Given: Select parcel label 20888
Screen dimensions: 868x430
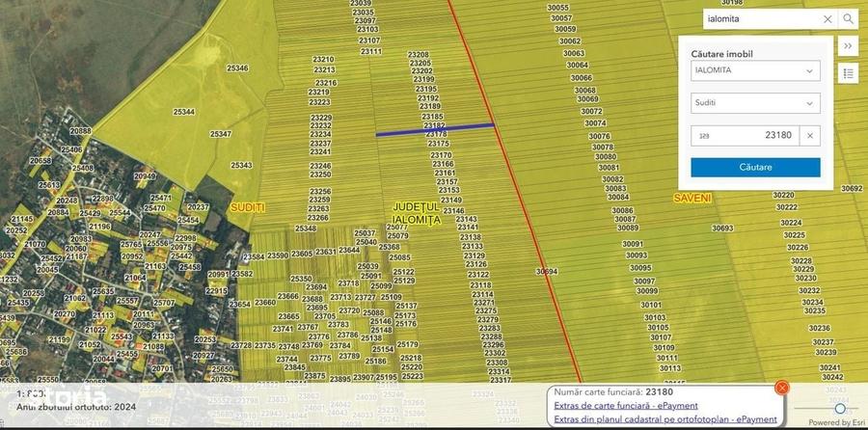Looking at the screenshot, I should point(80,130).
